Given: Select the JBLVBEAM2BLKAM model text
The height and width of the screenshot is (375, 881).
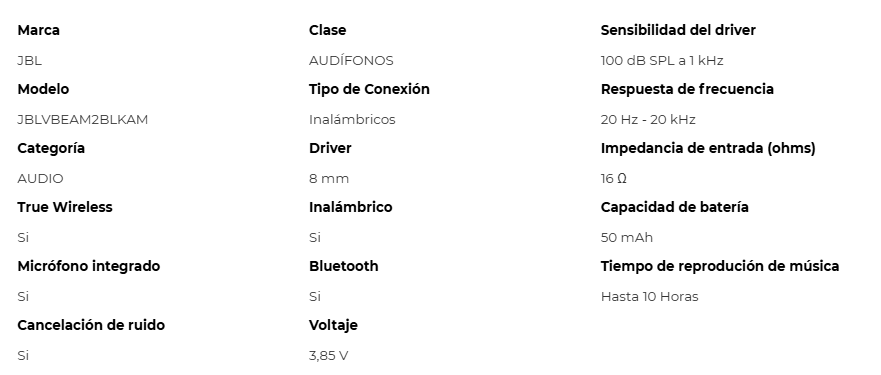Looking at the screenshot, I should [x=83, y=120].
